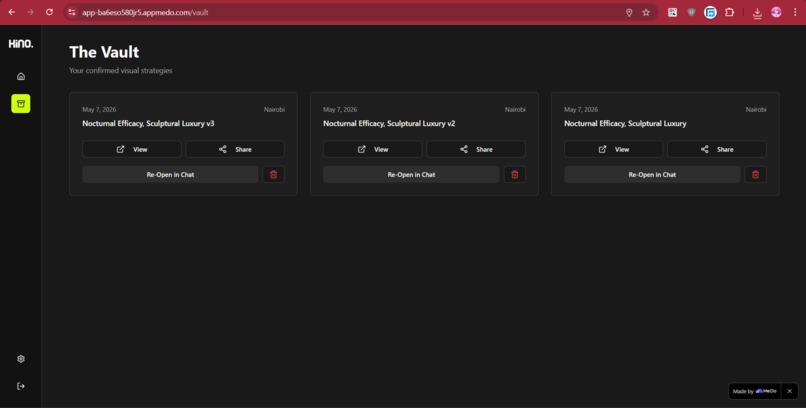Screen dimensions: 806x408
Task: Click title 'Nocturnal Efficacy, Sculptural Luxury v3'
Action: tap(148, 124)
